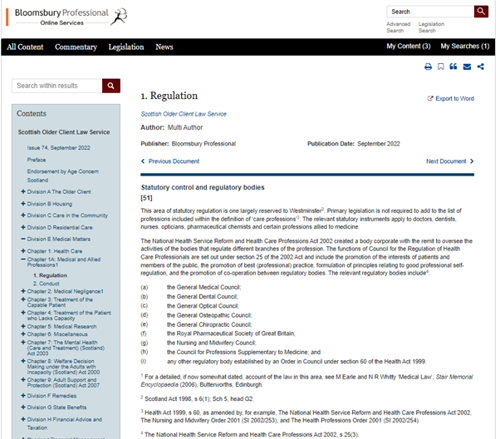Share the document via share icon
The height and width of the screenshot is (439, 500).
pos(480,67)
